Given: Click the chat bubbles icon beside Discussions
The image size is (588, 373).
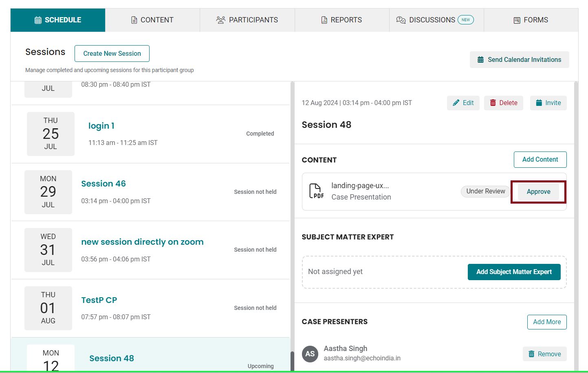Looking at the screenshot, I should pos(401,20).
